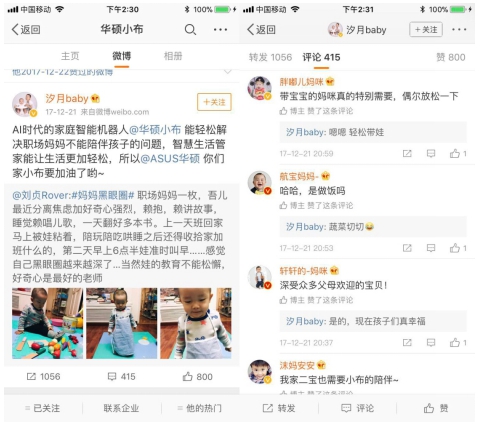
Task: Reply to 轩轩的-妈咪's comment
Action: coord(431,342)
